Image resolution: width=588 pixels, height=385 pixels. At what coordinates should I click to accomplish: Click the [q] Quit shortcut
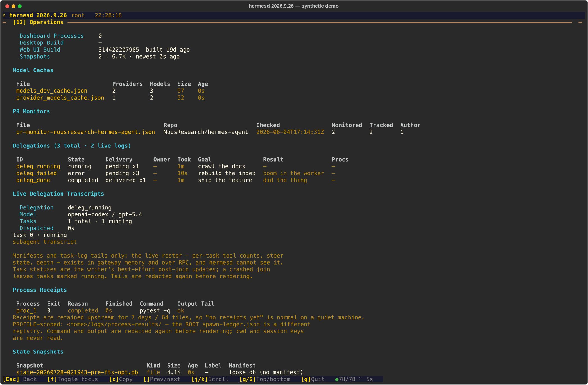[313, 379]
